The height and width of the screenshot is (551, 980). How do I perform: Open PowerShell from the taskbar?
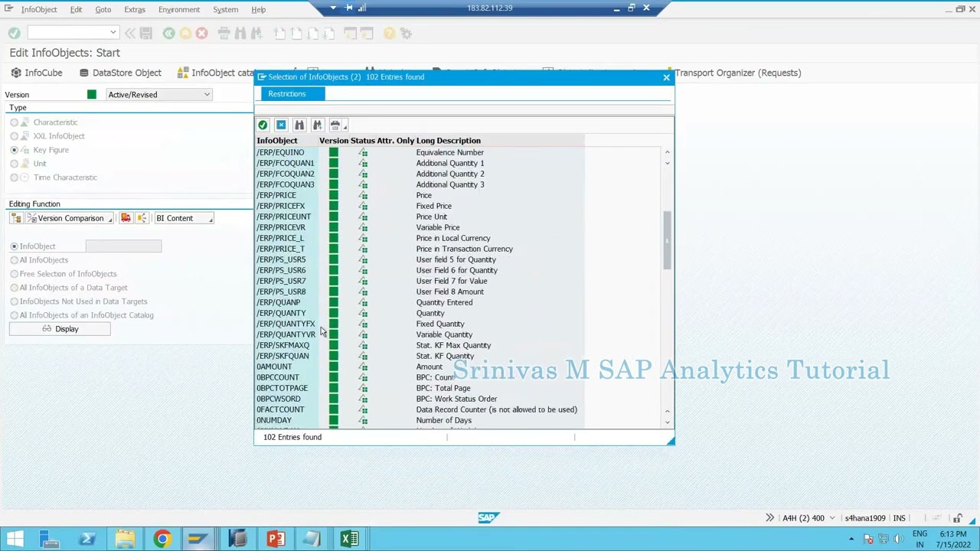tap(87, 539)
